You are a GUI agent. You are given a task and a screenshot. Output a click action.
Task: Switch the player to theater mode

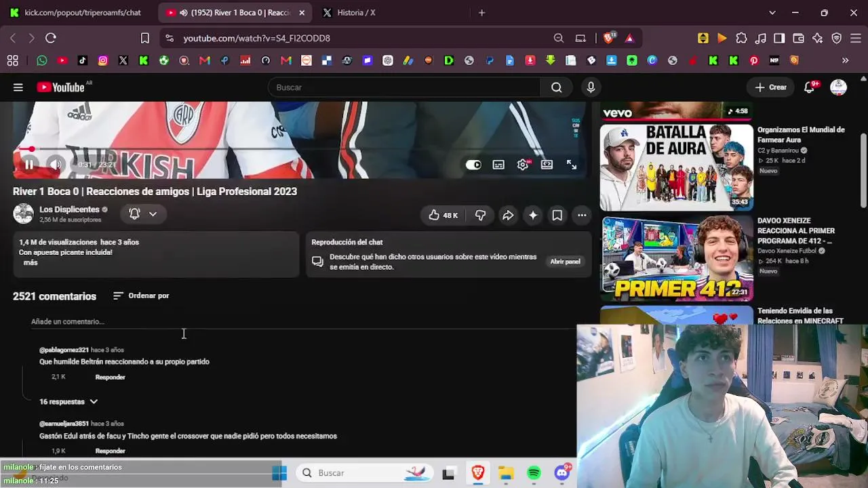pos(547,165)
